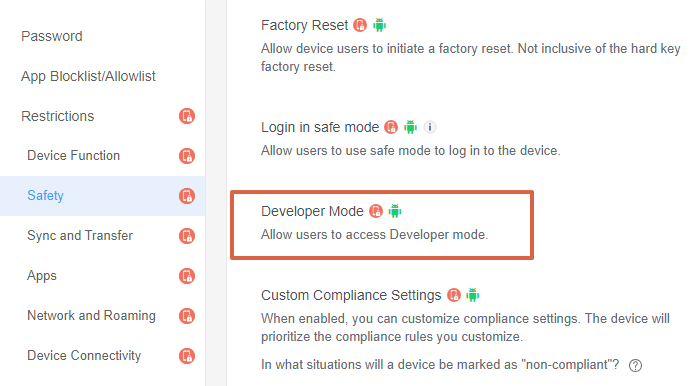Click the red lock icon beside Custom Compliance Settings
The height and width of the screenshot is (386, 696).
454,295
